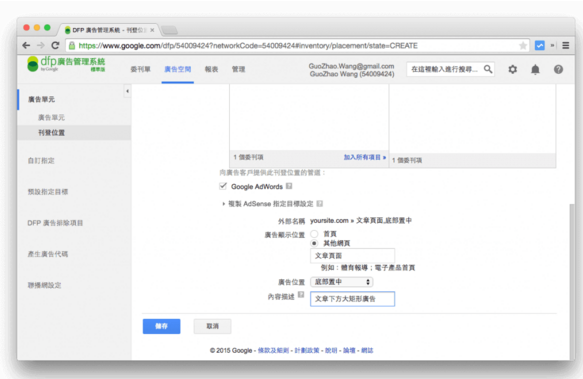Click the DFP logo
Viewport: 583px width, 379px height.
pos(66,64)
